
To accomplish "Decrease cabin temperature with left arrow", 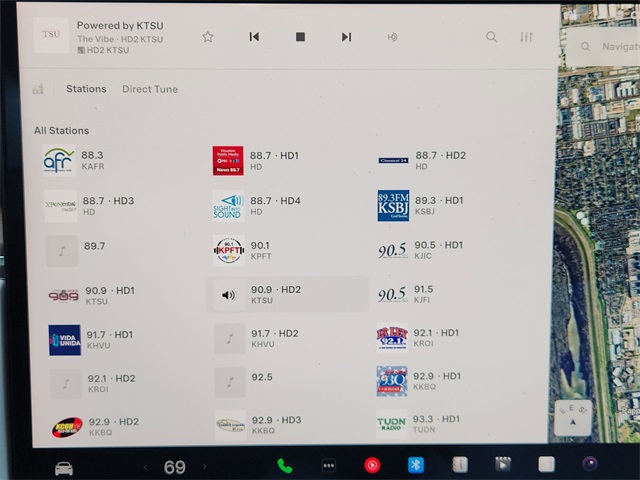I will 145,467.
